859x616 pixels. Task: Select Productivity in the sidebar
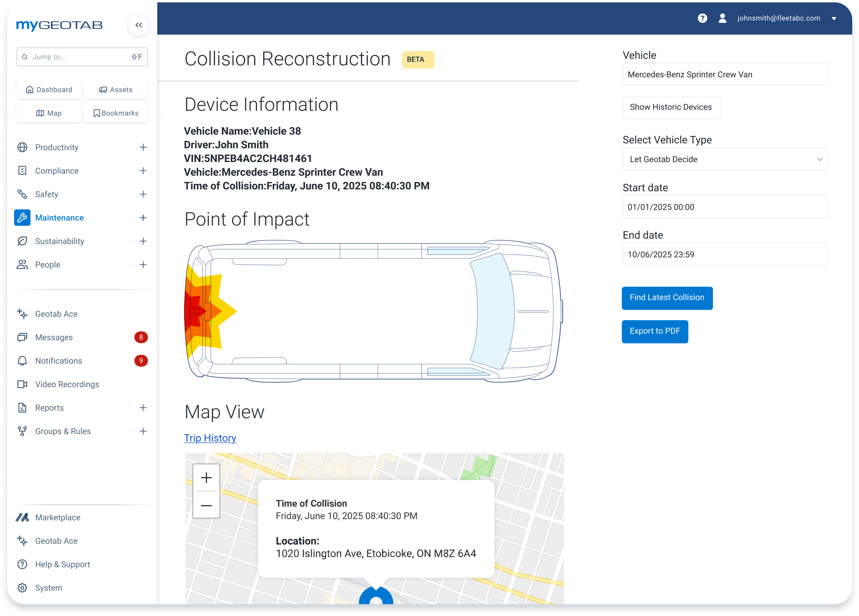coord(57,147)
